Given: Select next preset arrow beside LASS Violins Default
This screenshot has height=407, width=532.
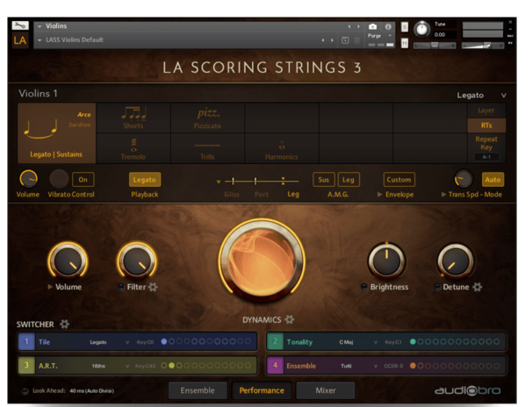Looking at the screenshot, I should tap(332, 40).
